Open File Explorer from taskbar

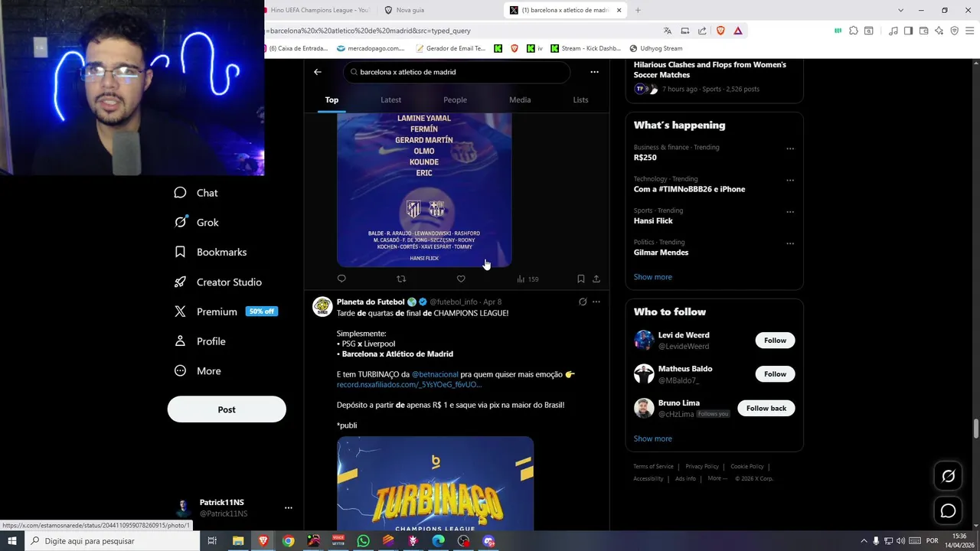coord(238,541)
